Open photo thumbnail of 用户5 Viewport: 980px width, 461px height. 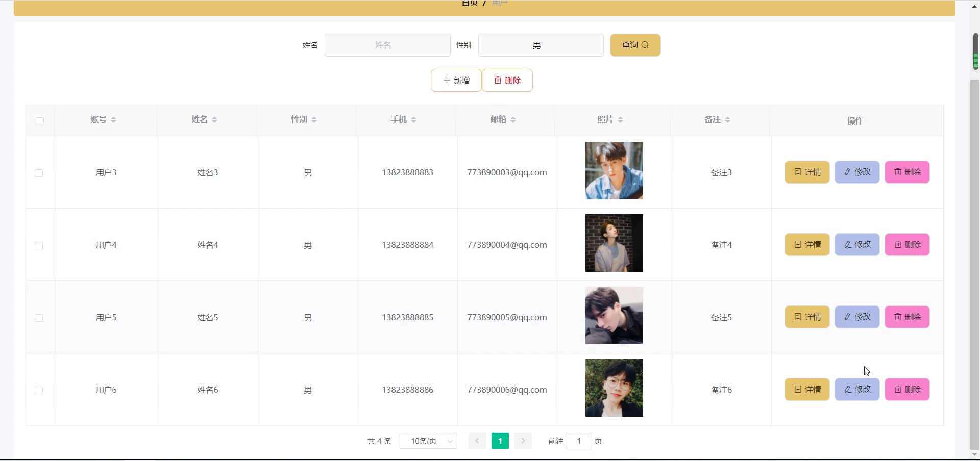pos(614,315)
